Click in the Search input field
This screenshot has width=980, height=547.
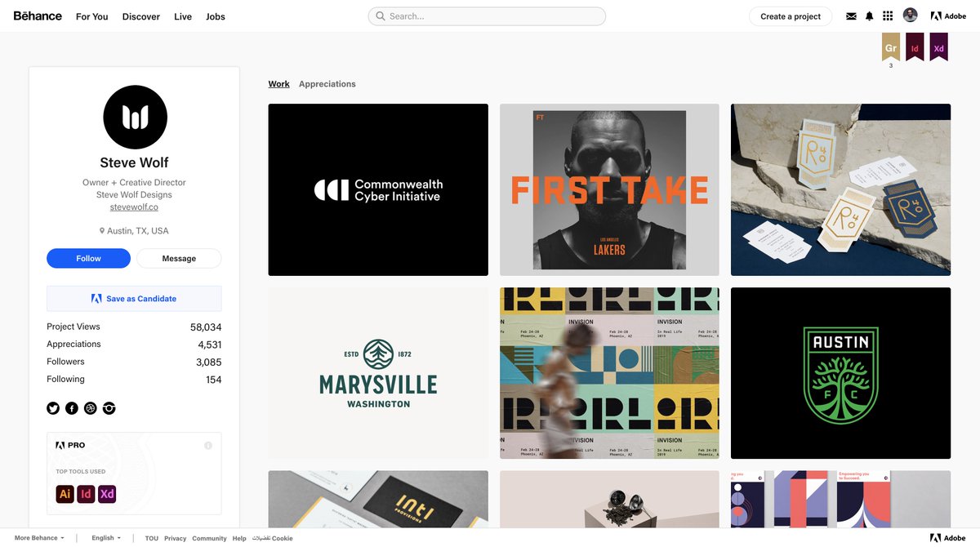[487, 16]
